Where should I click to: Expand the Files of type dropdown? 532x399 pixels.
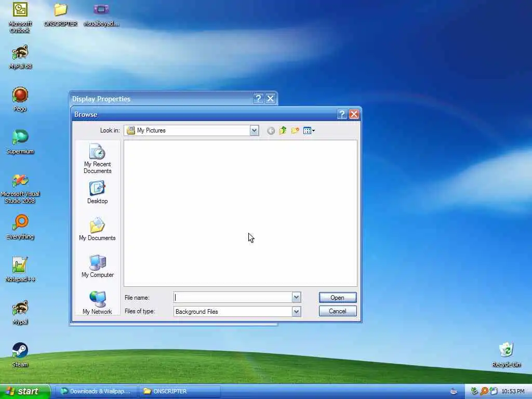pos(296,312)
